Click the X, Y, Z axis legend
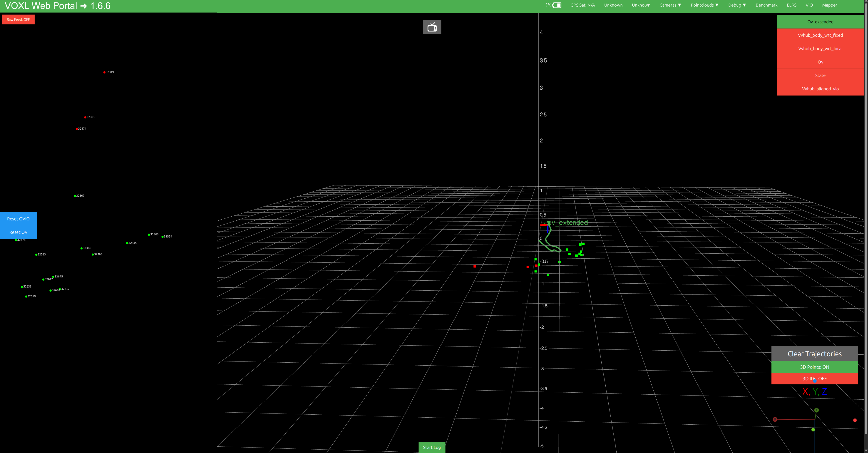The image size is (868, 453). (x=814, y=392)
